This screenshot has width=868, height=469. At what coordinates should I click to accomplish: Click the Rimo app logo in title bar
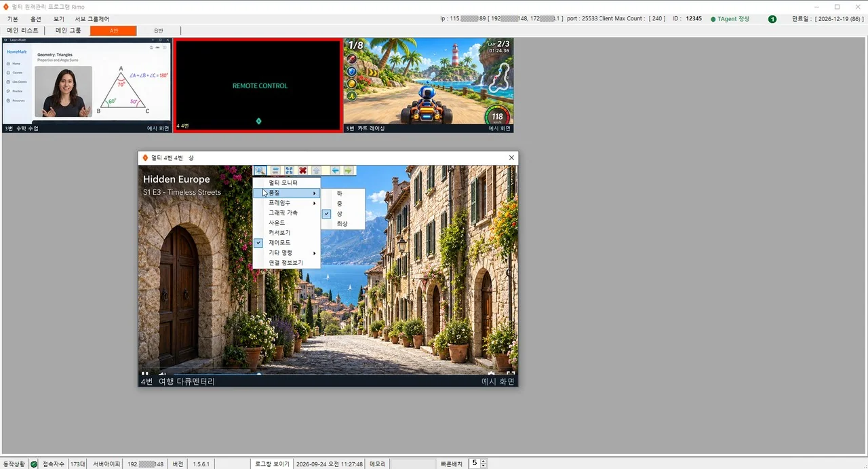coord(6,6)
